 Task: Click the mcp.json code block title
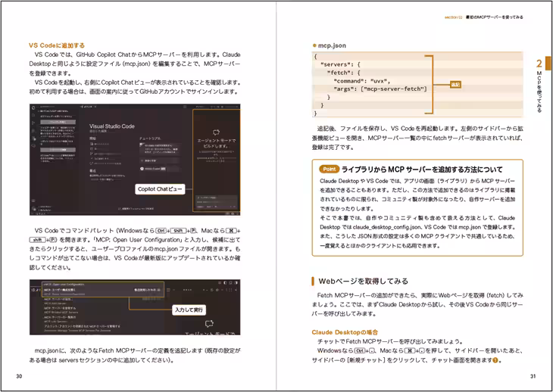click(x=332, y=45)
